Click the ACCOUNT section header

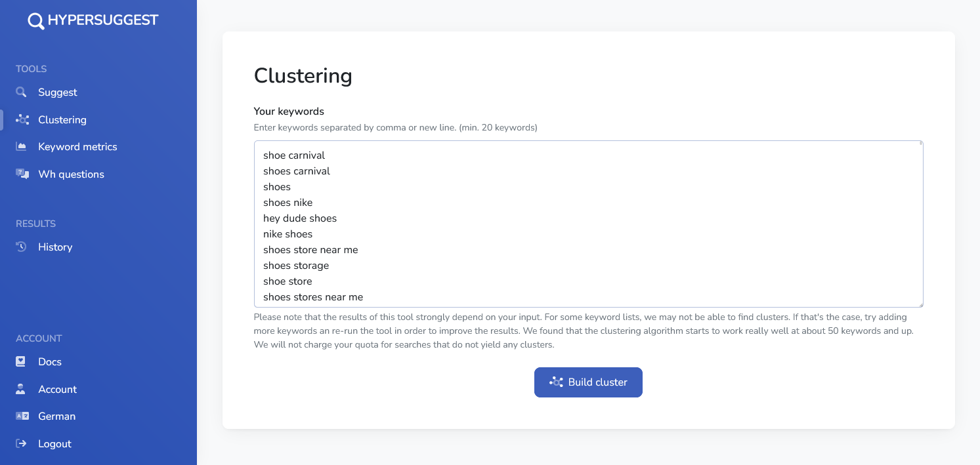(39, 338)
